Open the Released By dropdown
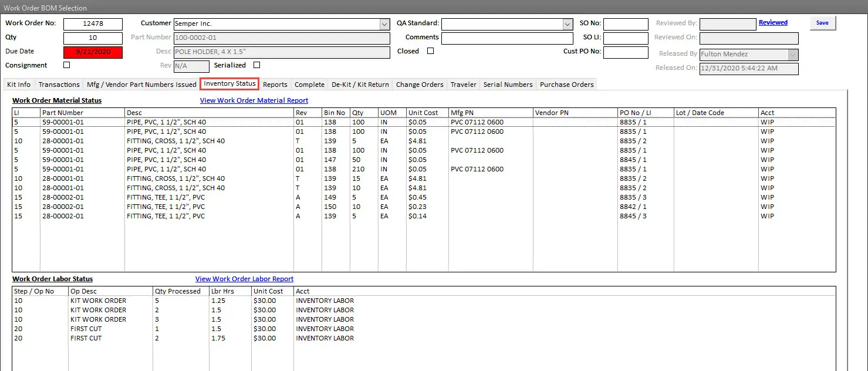 pos(793,54)
